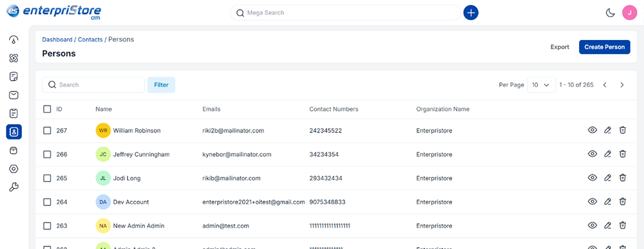
Task: Open the configuration wrench icon in sidebar
Action: 14,187
